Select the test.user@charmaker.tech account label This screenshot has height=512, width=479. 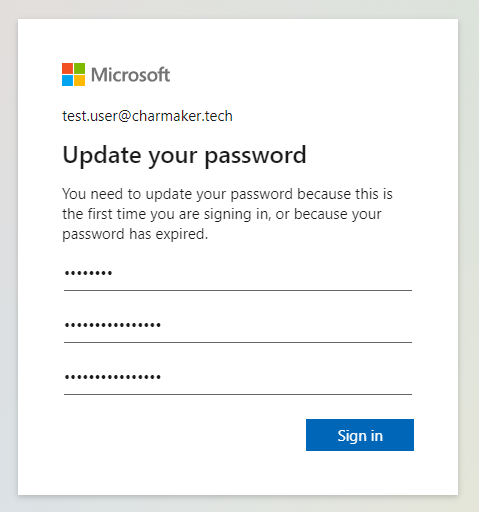click(x=147, y=116)
